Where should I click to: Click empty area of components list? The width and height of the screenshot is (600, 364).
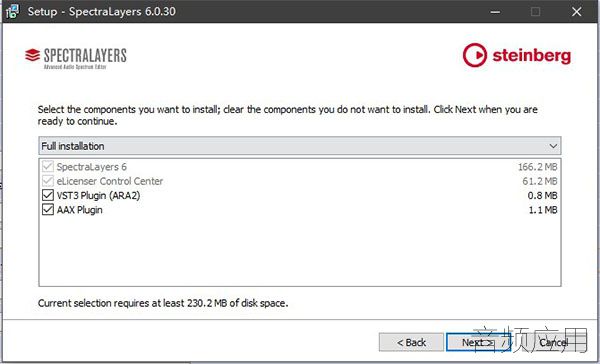[300, 251]
